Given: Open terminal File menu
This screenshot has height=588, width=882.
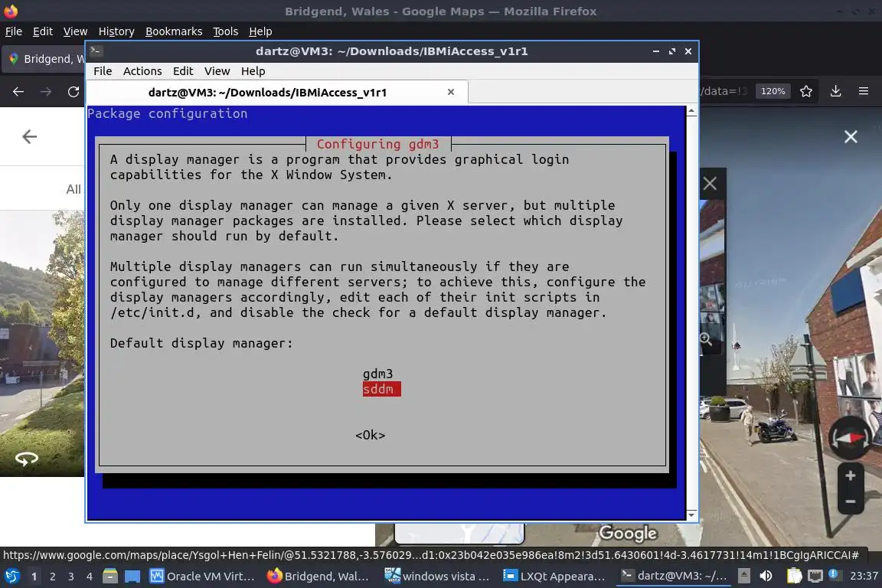Looking at the screenshot, I should coord(103,71).
